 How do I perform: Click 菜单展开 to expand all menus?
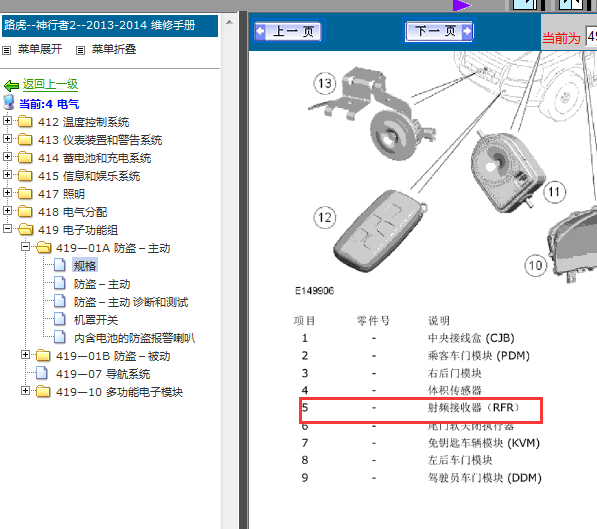tap(40, 49)
